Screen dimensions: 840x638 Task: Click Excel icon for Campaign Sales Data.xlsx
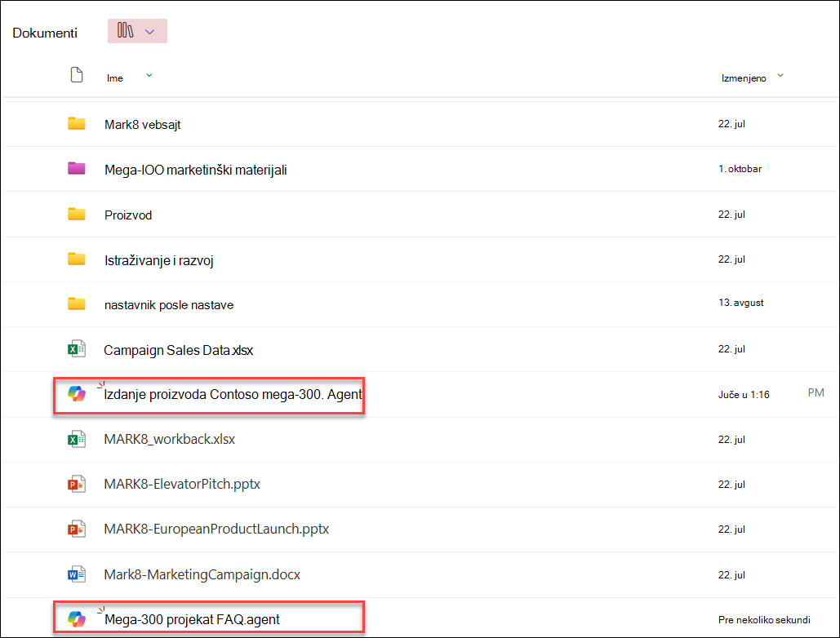[x=77, y=349]
